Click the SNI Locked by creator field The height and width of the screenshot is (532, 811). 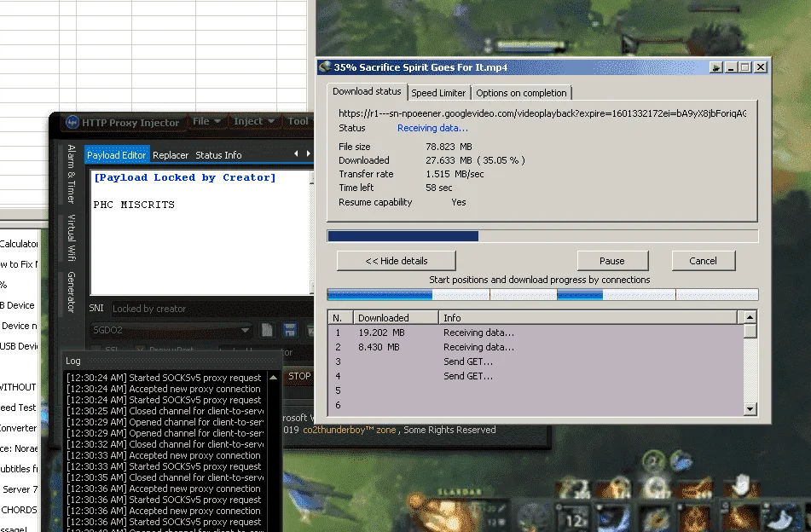(211, 309)
